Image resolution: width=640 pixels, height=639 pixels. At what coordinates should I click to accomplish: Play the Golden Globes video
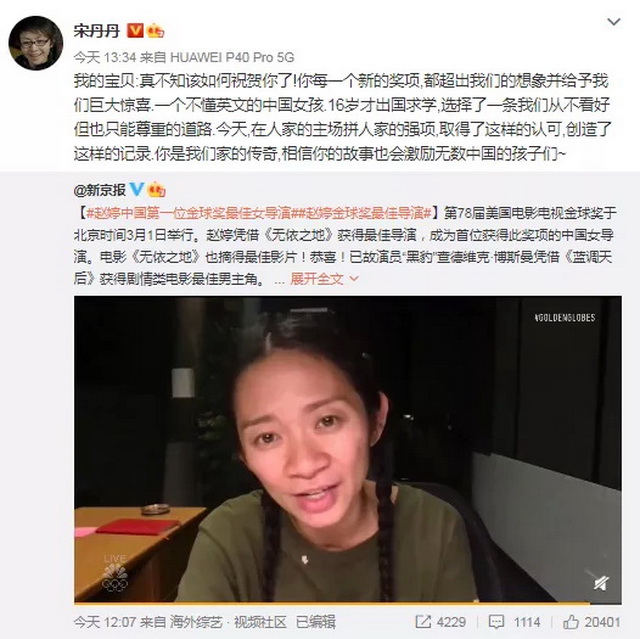point(348,449)
